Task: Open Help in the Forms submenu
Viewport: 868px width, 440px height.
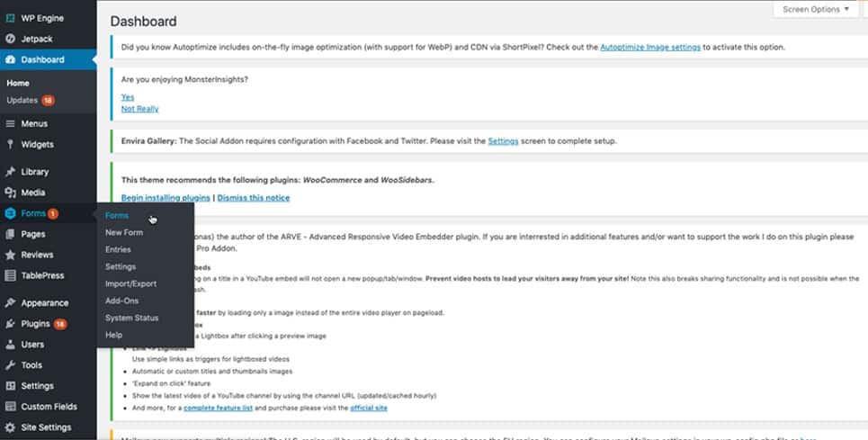Action: [113, 335]
